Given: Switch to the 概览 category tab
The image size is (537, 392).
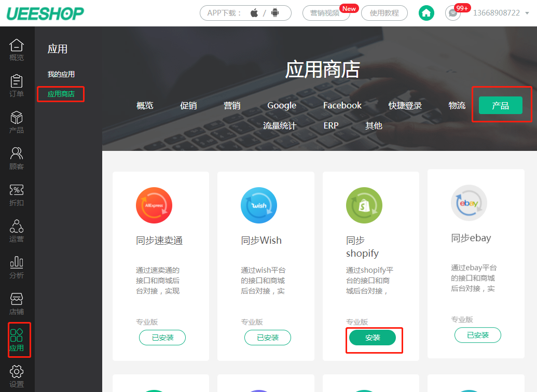Looking at the screenshot, I should point(145,105).
